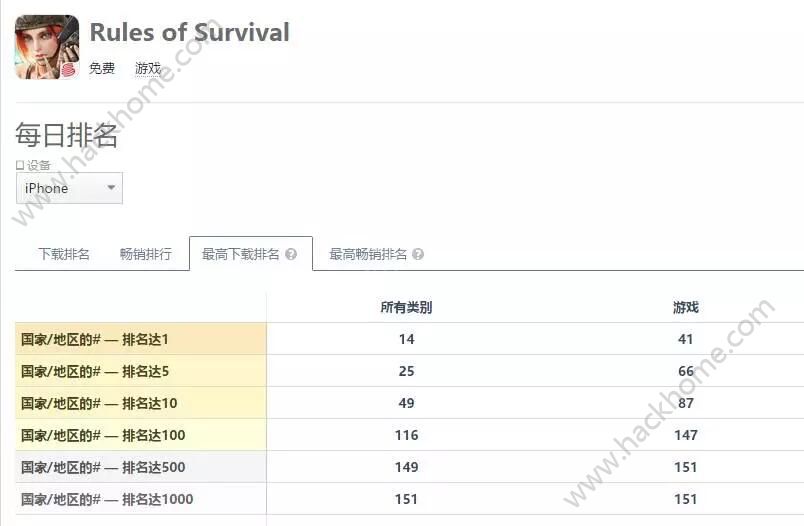Open the 最高畅销排名 tab

pos(368,254)
